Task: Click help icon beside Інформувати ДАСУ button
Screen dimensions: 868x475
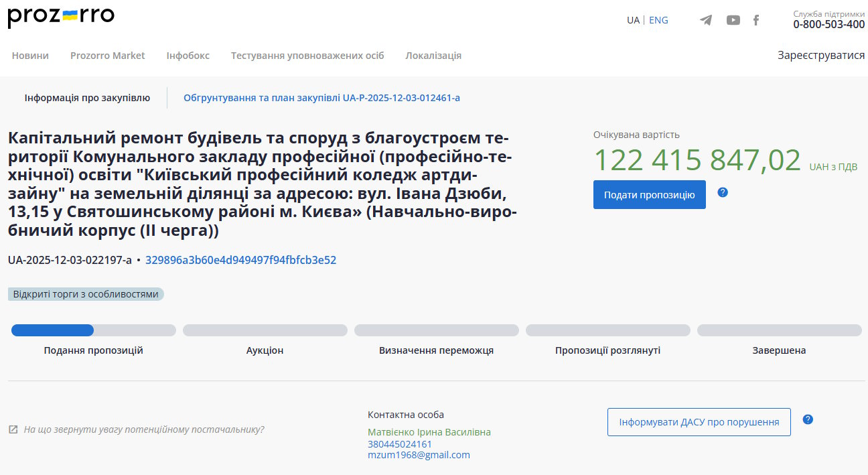Action: (808, 419)
